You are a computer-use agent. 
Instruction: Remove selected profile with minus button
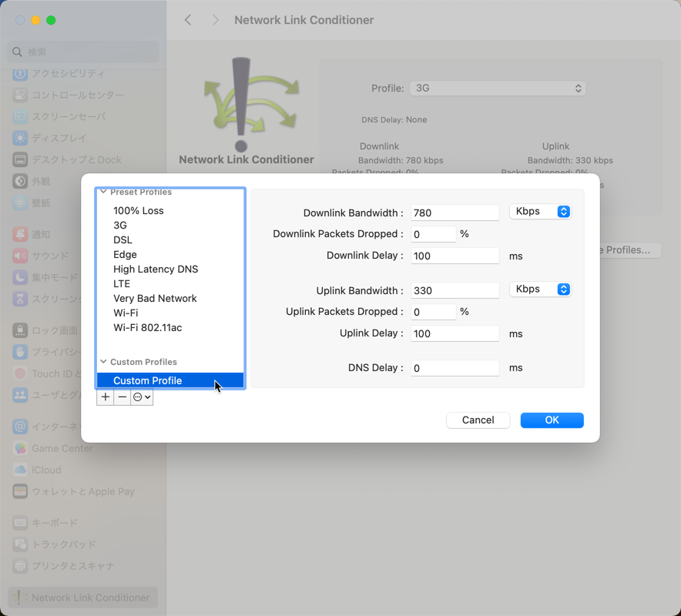point(122,397)
